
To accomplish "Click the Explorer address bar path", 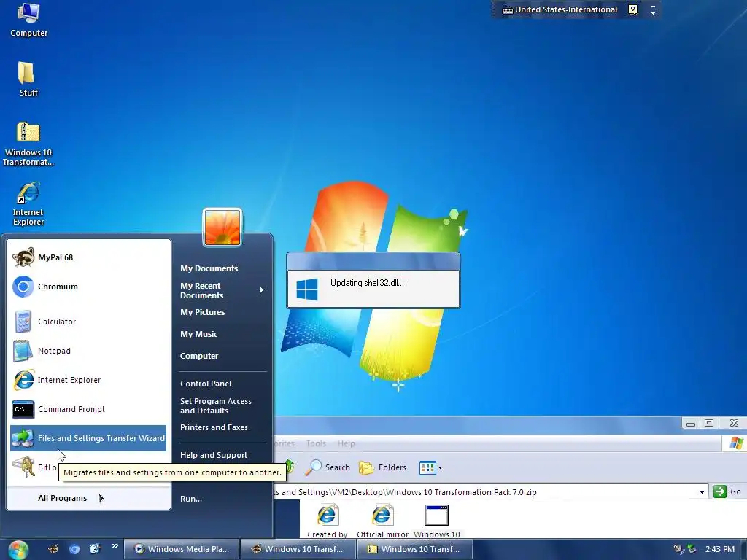I will tap(405, 492).
